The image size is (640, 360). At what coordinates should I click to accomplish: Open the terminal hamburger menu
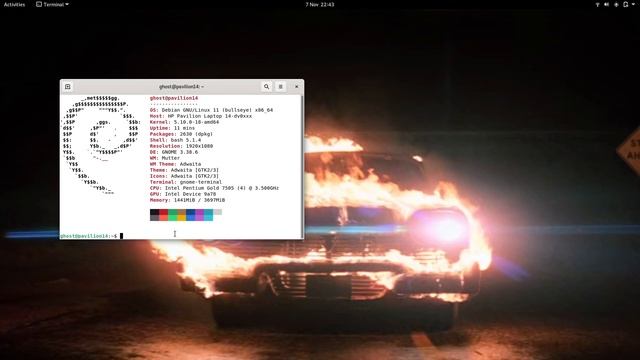click(280, 87)
